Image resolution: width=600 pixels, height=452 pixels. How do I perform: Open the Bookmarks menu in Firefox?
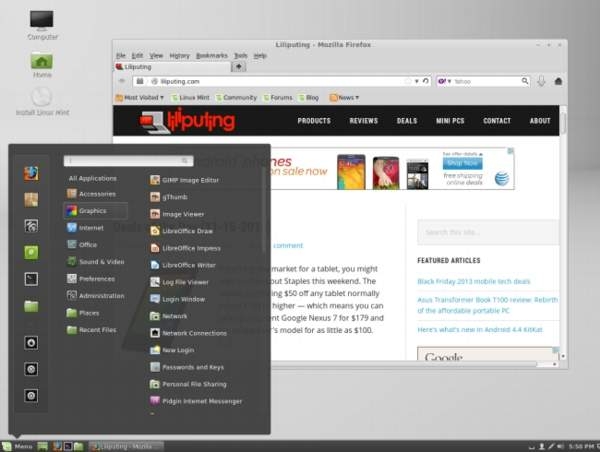point(212,55)
